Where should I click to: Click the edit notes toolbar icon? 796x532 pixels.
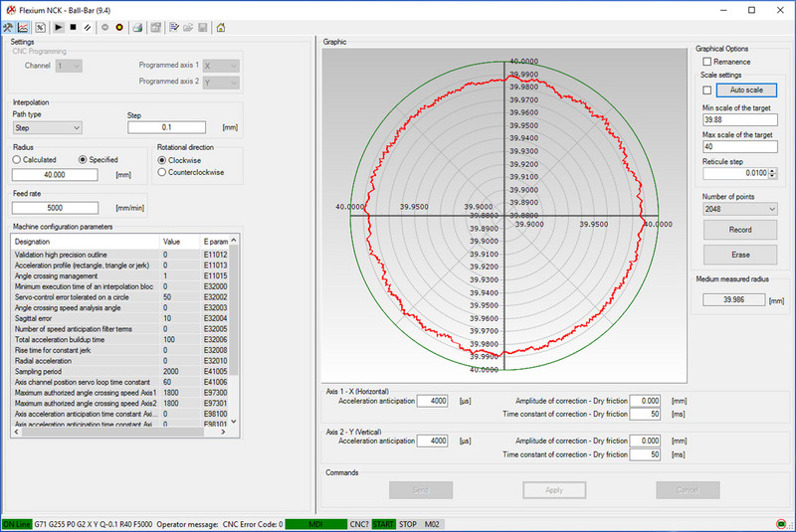click(173, 27)
